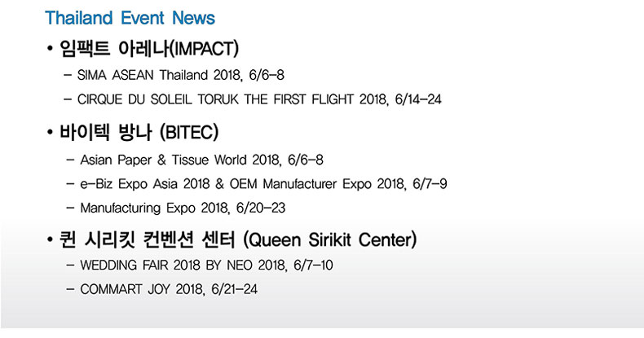Click the 6/20-23 date of Manufacturing Expo

coord(261,208)
